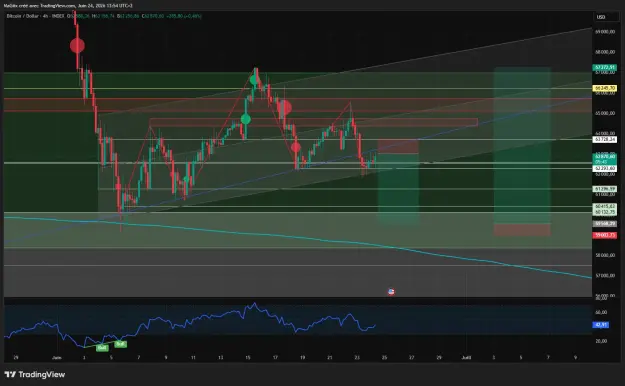Select the green circle marker at the mid-June peak

(x=254, y=80)
